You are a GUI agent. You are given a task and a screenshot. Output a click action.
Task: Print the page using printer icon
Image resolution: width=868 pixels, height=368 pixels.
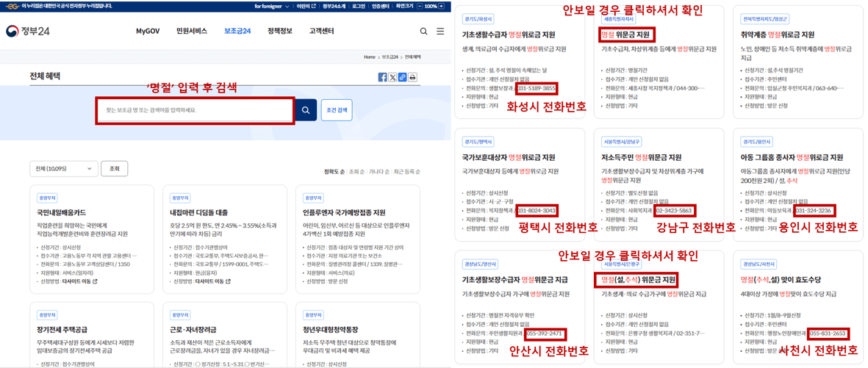[412, 77]
